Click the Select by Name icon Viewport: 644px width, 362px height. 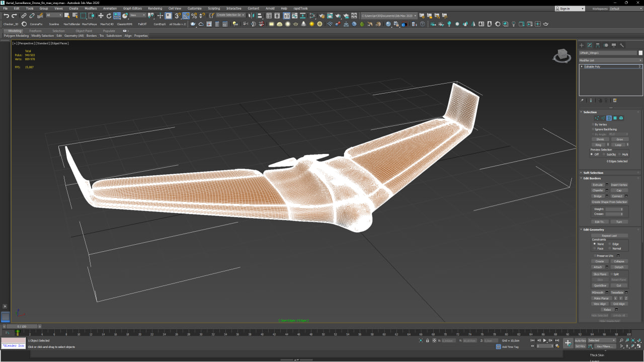click(x=74, y=16)
